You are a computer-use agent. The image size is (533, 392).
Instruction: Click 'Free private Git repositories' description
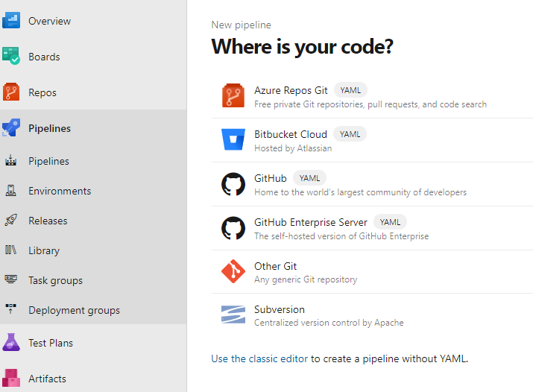point(370,104)
